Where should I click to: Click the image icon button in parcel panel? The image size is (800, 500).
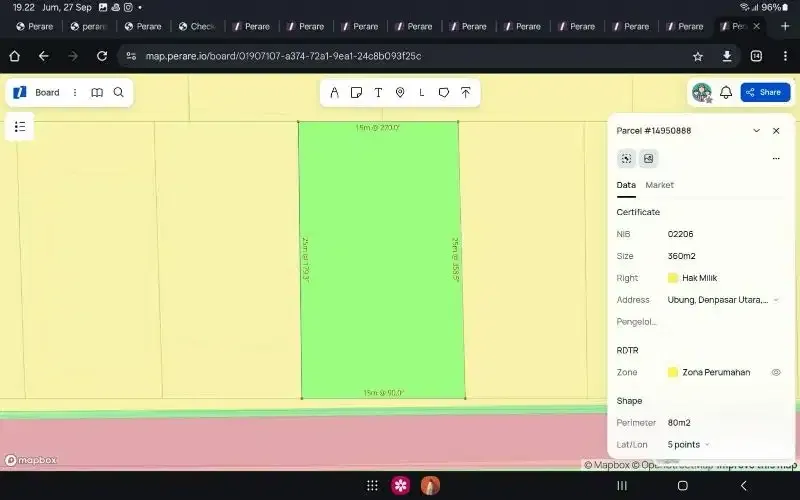pyautogui.click(x=648, y=159)
